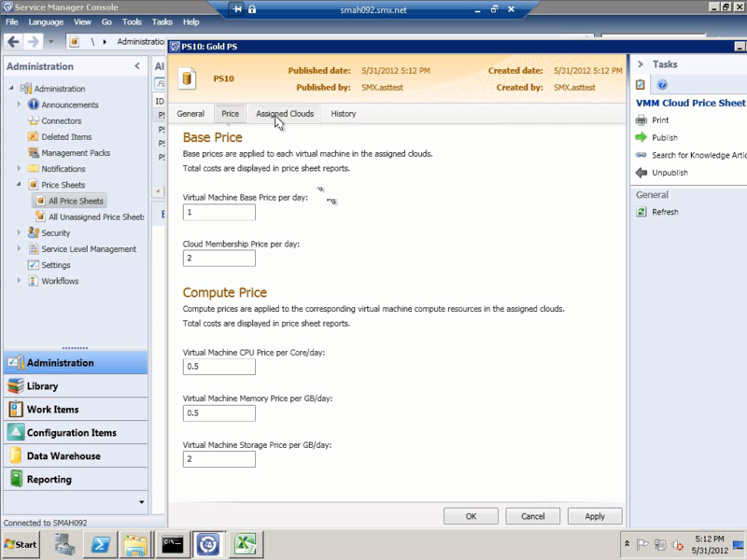Viewport: 747px width, 560px height.
Task: Expand the Notifications tree node
Action: click(19, 168)
